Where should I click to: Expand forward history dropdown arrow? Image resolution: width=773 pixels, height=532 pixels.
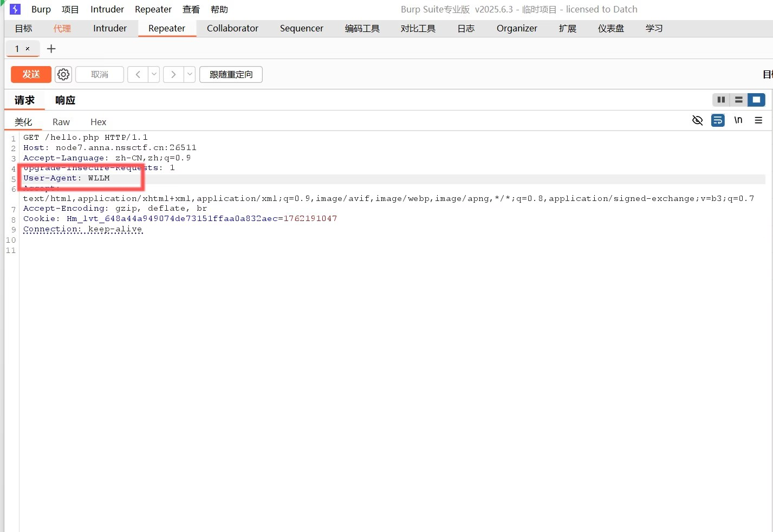pos(190,74)
